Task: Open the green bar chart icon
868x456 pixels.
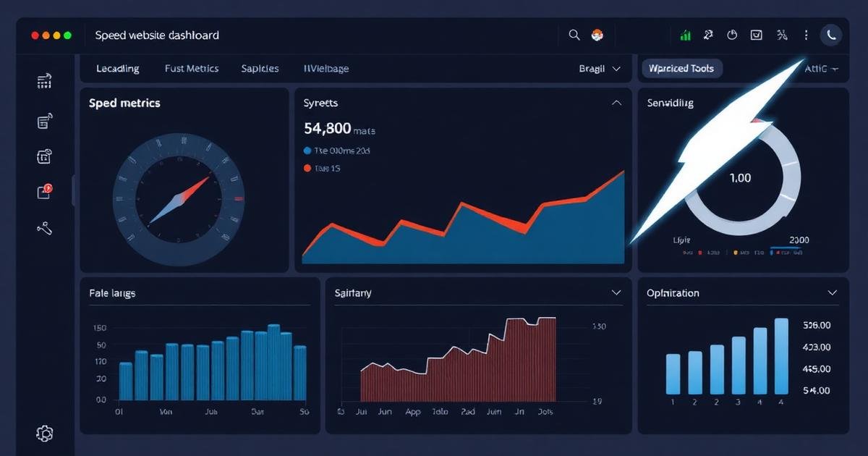Action: (x=685, y=35)
